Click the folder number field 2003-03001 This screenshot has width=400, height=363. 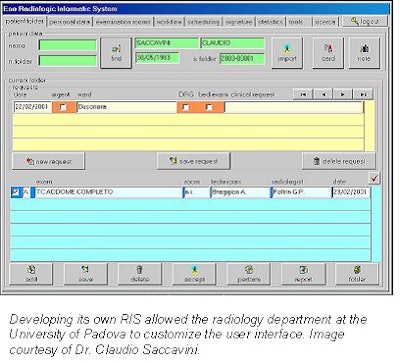[x=242, y=59]
